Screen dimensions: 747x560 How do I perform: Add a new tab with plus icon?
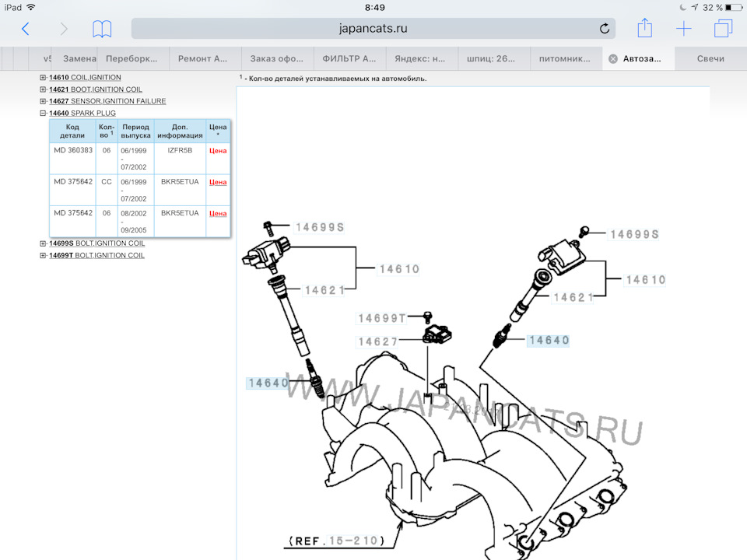683,30
